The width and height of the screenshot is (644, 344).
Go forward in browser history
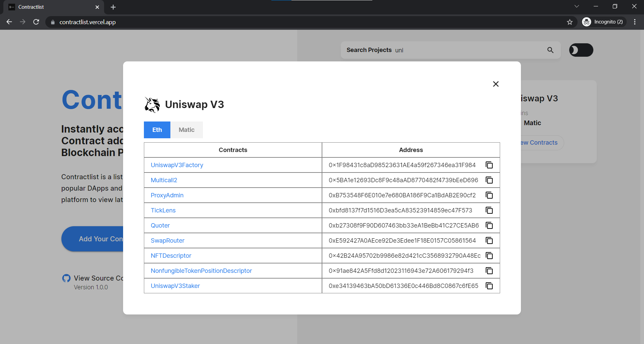(22, 22)
